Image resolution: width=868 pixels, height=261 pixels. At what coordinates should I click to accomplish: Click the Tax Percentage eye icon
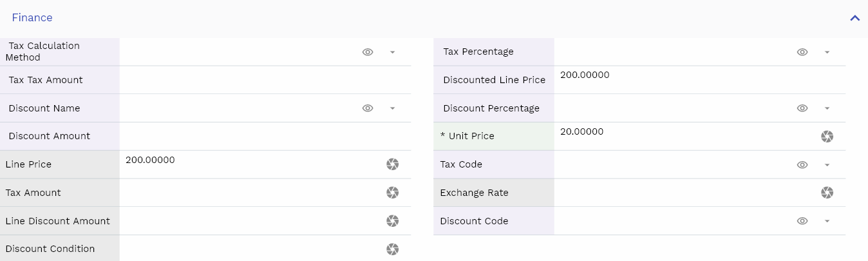[802, 52]
